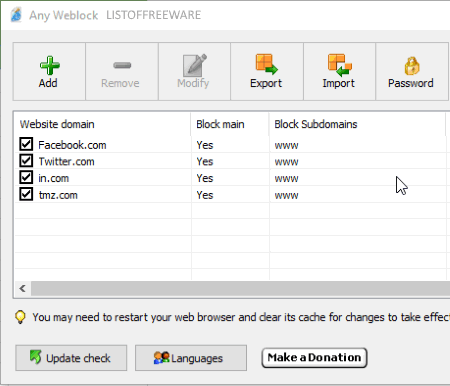The height and width of the screenshot is (386, 450).
Task: Click Make a Donation button
Action: [x=314, y=358]
